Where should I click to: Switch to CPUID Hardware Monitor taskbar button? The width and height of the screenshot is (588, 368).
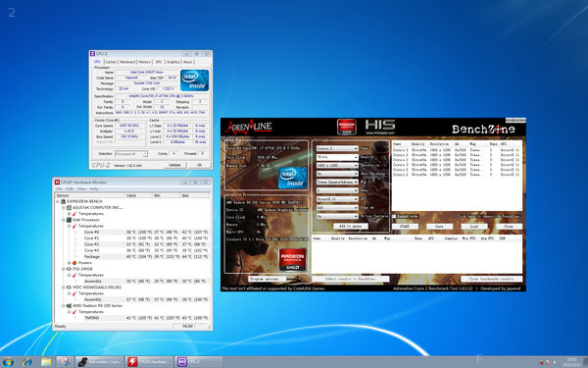coord(149,362)
